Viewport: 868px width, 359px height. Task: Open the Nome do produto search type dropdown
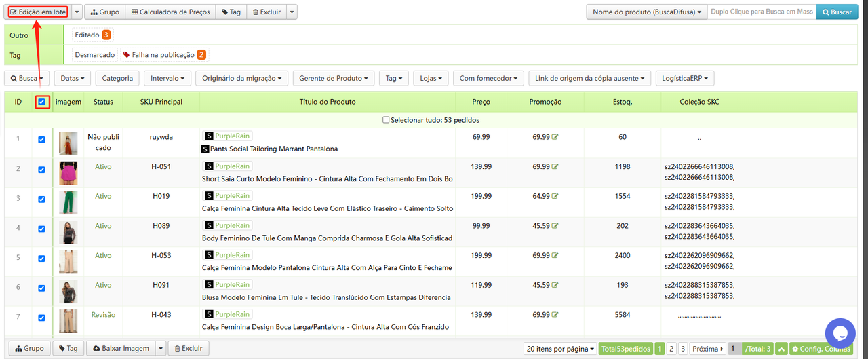point(646,12)
